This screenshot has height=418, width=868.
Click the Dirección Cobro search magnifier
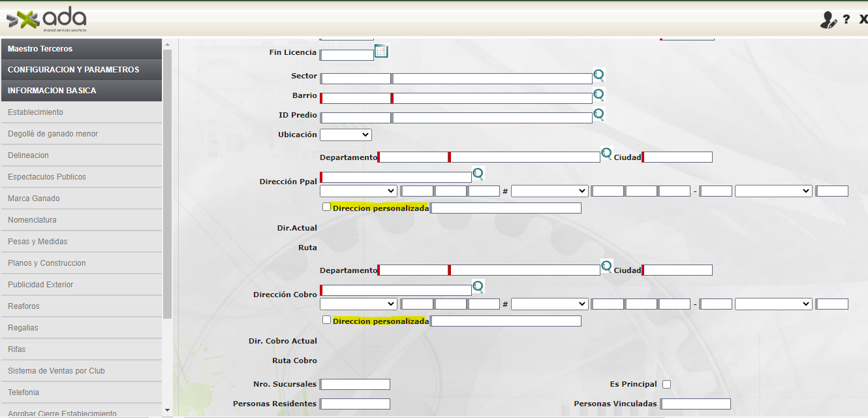[478, 287]
